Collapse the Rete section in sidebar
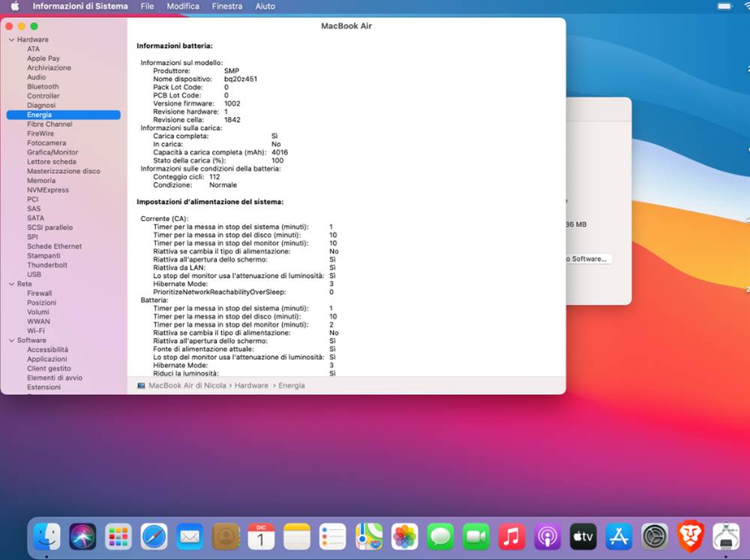 point(11,284)
